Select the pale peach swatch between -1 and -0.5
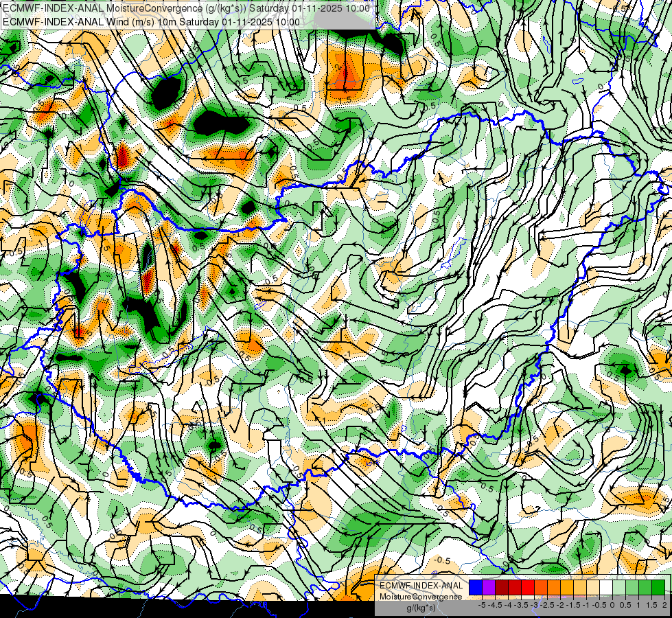This screenshot has height=618, width=672. pyautogui.click(x=593, y=587)
